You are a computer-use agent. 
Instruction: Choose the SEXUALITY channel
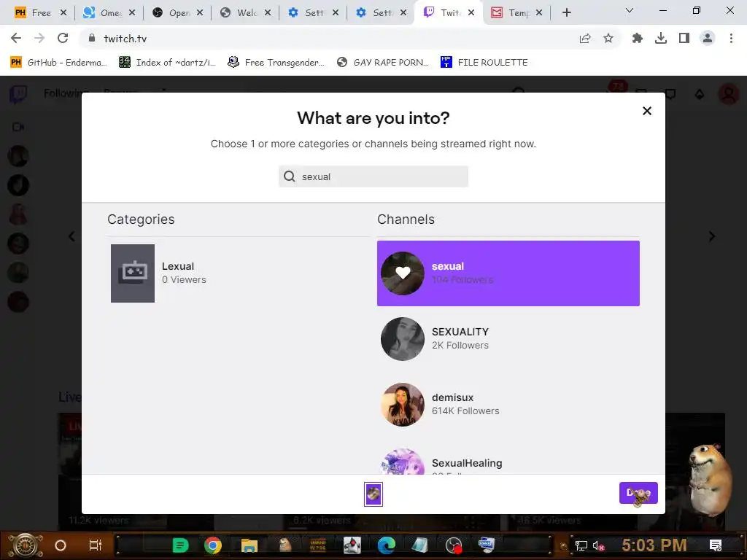[x=508, y=339]
